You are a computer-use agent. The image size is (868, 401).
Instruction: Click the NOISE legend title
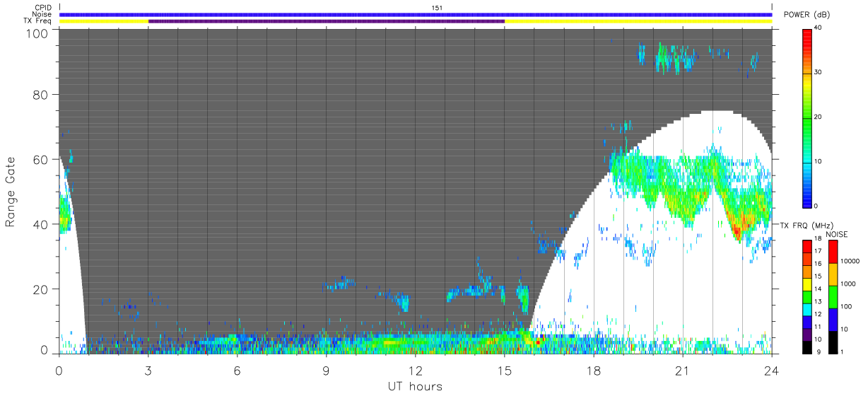[836, 234]
